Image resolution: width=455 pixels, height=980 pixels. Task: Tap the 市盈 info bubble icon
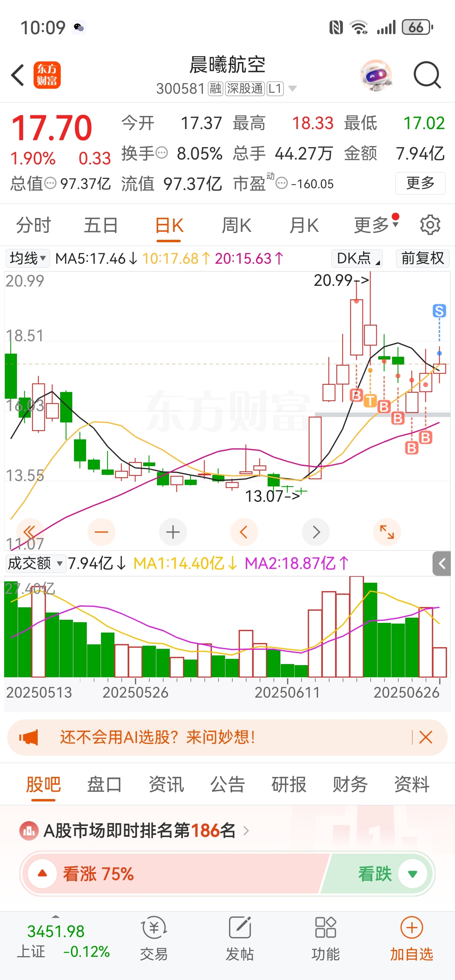pyautogui.click(x=281, y=183)
